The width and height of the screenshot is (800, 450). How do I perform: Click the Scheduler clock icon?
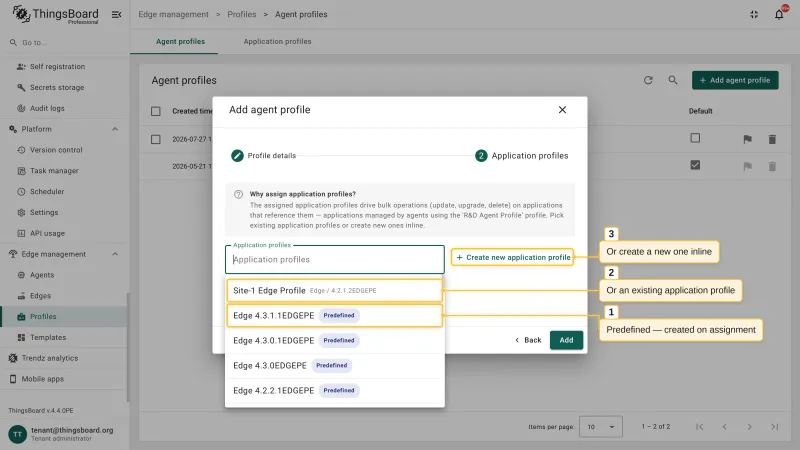click(x=21, y=192)
